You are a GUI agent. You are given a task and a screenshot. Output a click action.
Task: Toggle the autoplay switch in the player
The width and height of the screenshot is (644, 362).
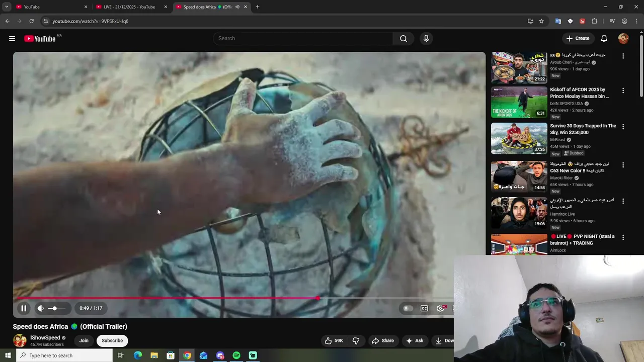pyautogui.click(x=408, y=308)
